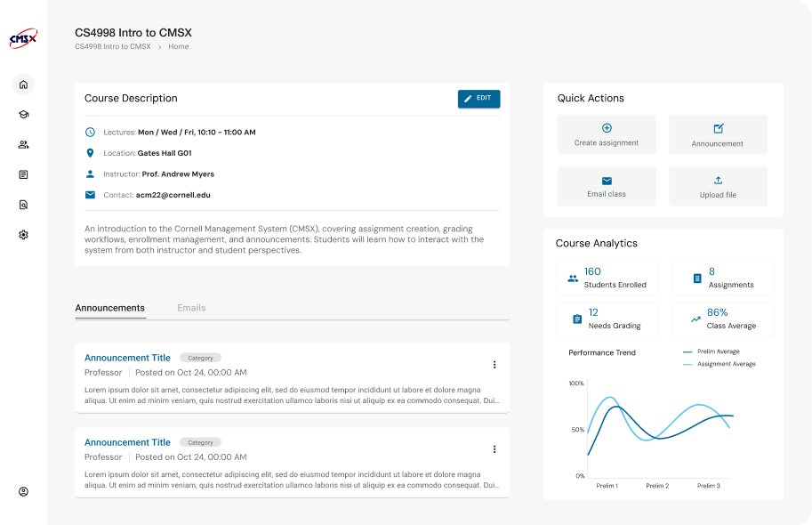Click the CS4998 Intro to CMSX breadcrumb
812x525 pixels.
tap(113, 46)
